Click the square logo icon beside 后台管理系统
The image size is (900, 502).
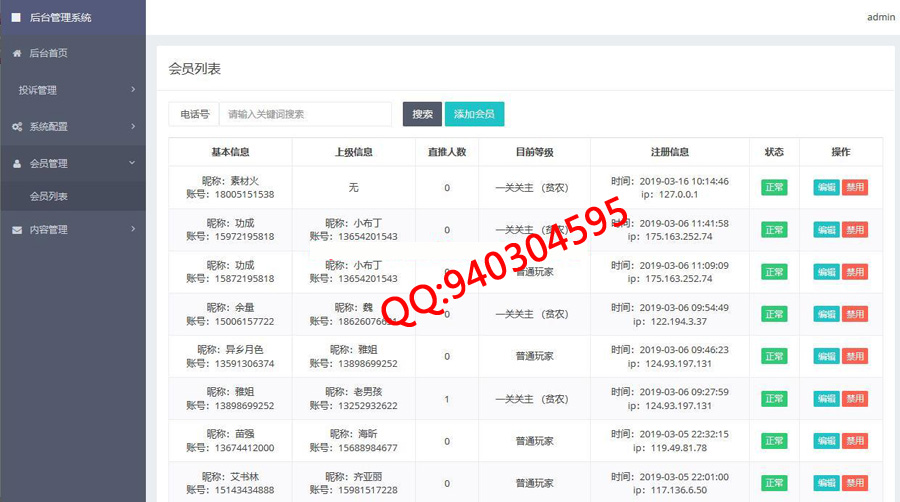tap(16, 17)
